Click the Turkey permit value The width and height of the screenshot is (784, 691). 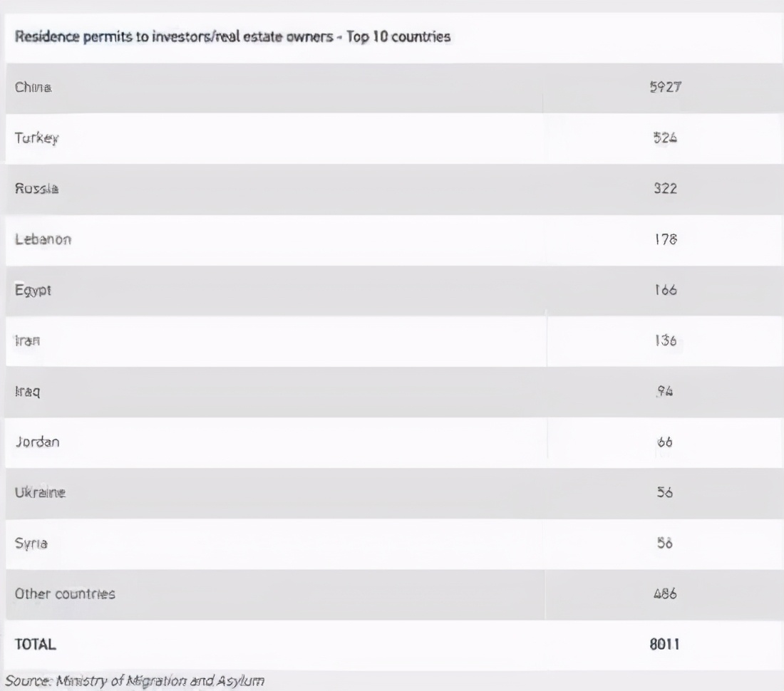(666, 138)
